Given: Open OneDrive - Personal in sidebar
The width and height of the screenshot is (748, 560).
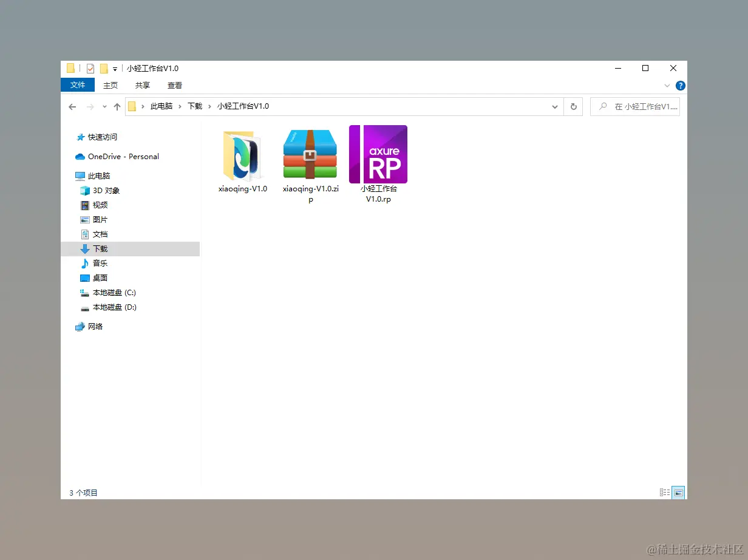Looking at the screenshot, I should pos(117,157).
